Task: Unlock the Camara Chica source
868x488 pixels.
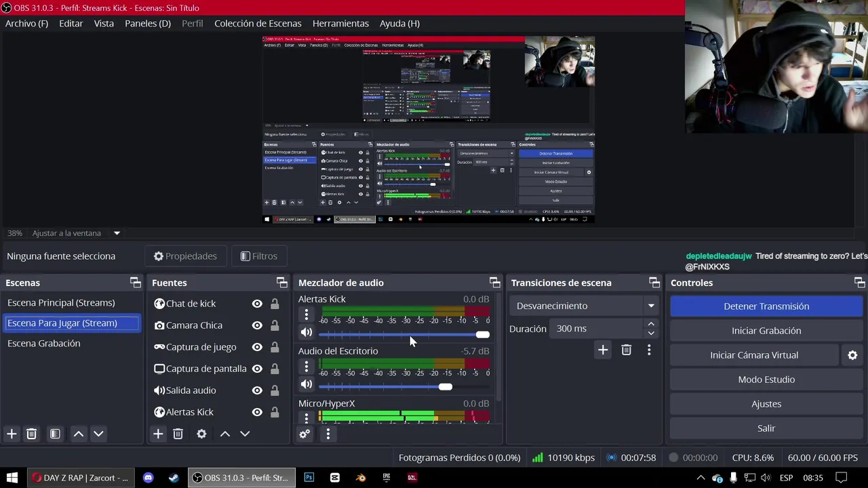Action: click(275, 325)
